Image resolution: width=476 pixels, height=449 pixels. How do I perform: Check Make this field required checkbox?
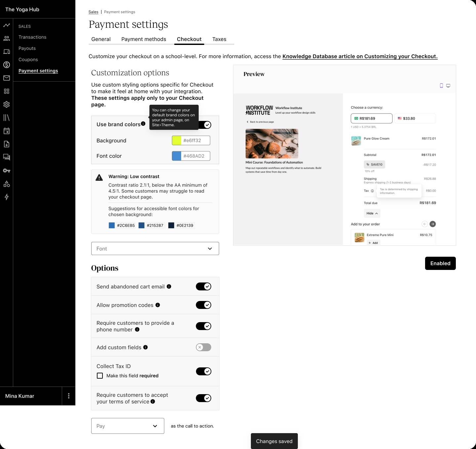100,376
